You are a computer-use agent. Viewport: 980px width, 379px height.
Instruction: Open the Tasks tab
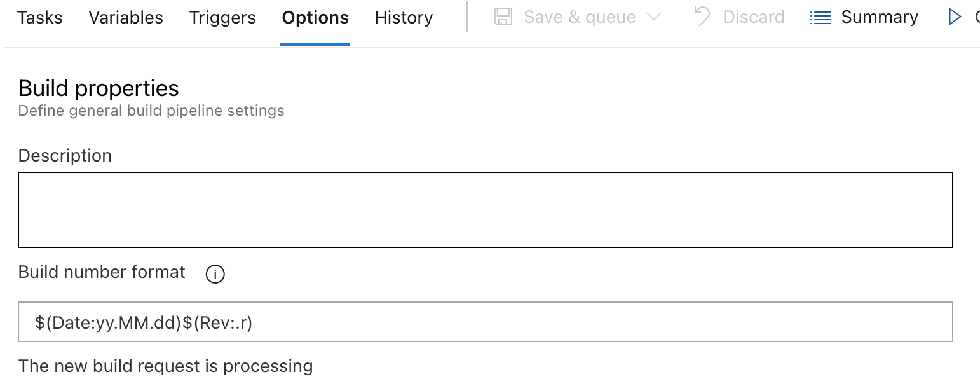(x=39, y=18)
